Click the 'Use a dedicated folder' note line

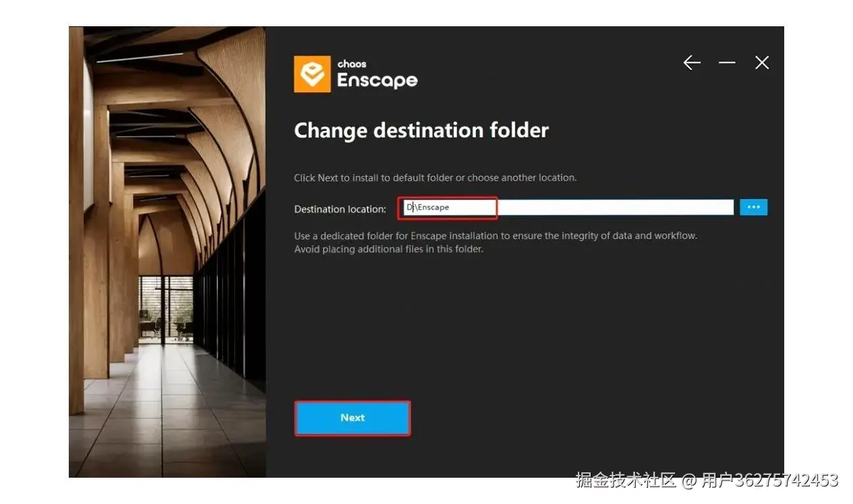pos(496,237)
